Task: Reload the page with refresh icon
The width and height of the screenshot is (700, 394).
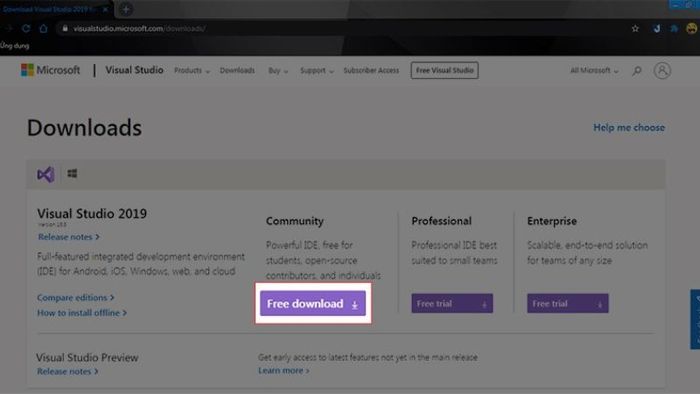Action: click(26, 29)
